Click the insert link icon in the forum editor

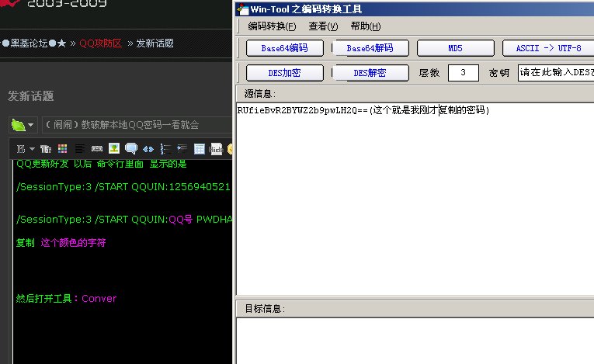pos(96,149)
